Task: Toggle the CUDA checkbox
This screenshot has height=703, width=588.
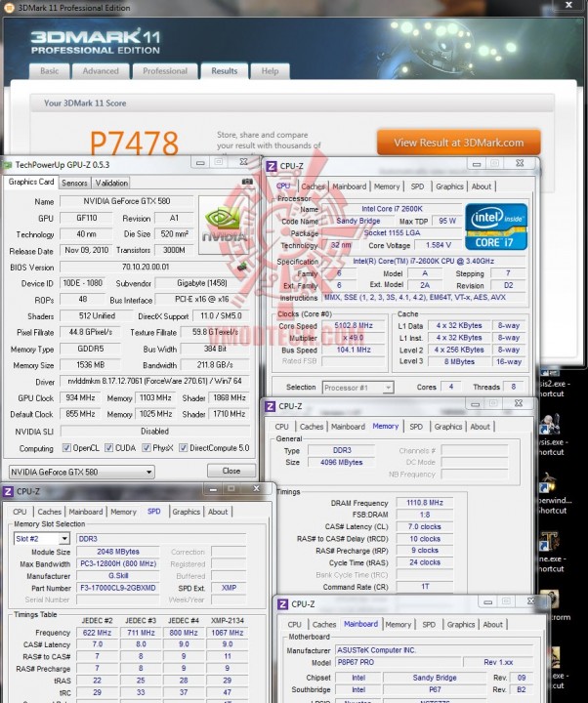Action: click(x=108, y=448)
